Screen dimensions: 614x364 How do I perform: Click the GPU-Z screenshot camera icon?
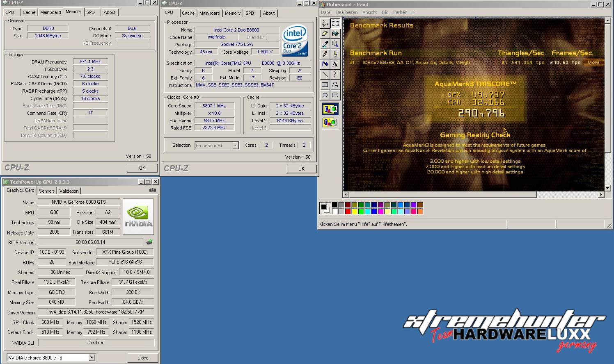pyautogui.click(x=153, y=190)
